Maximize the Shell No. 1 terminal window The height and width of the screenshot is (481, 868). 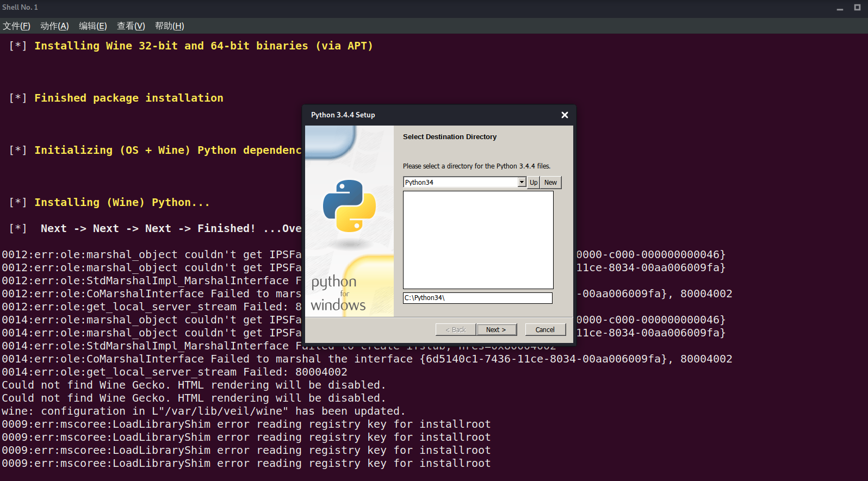(857, 8)
